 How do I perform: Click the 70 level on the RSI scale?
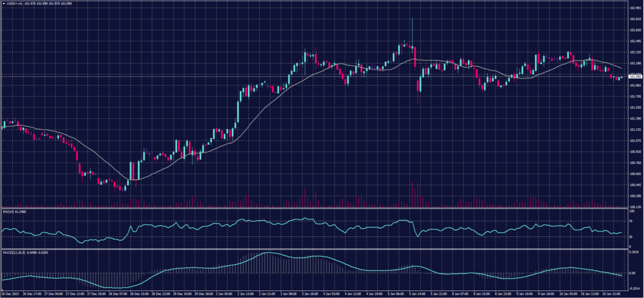click(631, 221)
